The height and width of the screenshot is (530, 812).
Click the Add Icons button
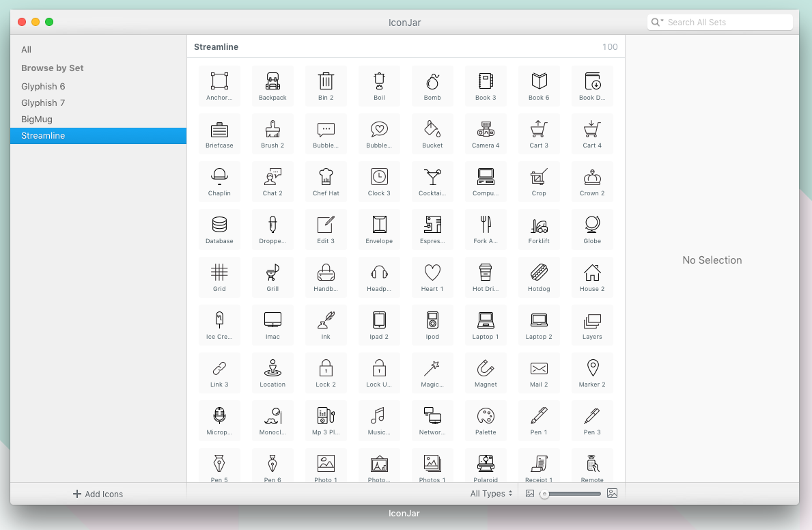coord(98,494)
